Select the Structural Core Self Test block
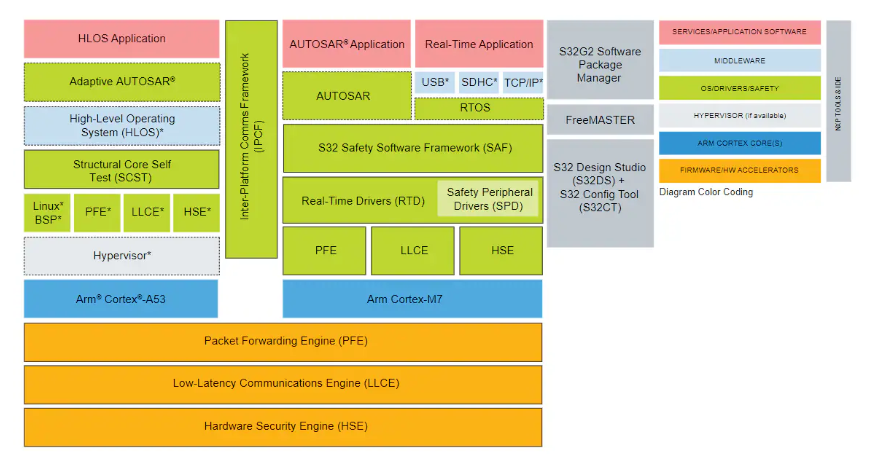 coord(121,170)
